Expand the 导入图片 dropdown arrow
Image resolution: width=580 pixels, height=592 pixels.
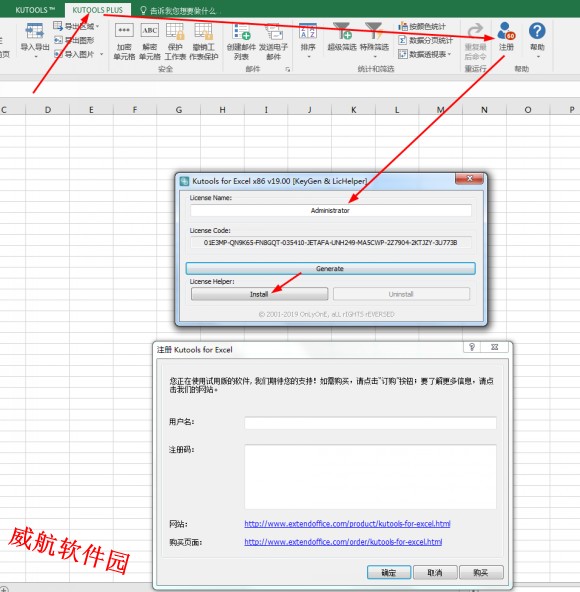[x=101, y=54]
